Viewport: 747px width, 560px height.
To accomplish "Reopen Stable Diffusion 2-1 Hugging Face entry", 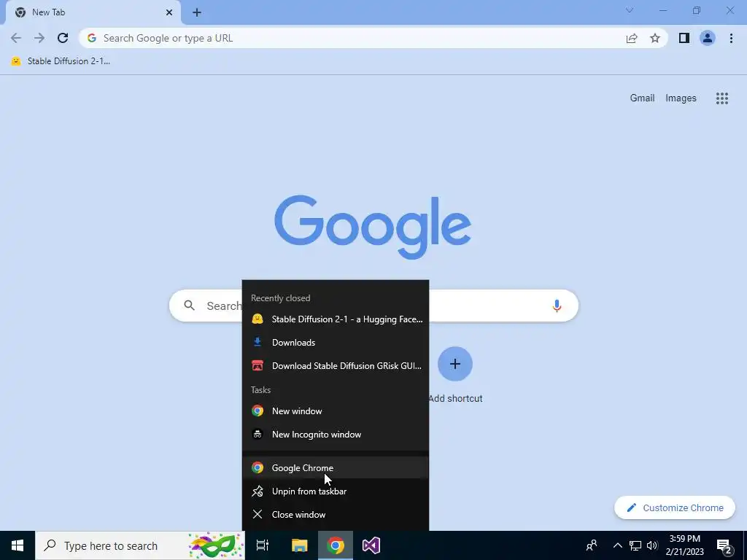I will pos(336,319).
